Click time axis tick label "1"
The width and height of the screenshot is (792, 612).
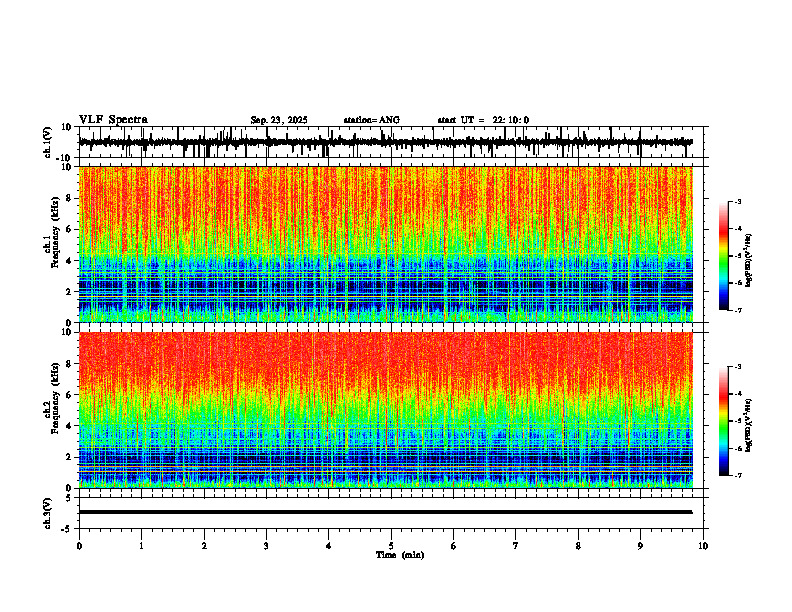pyautogui.click(x=141, y=546)
